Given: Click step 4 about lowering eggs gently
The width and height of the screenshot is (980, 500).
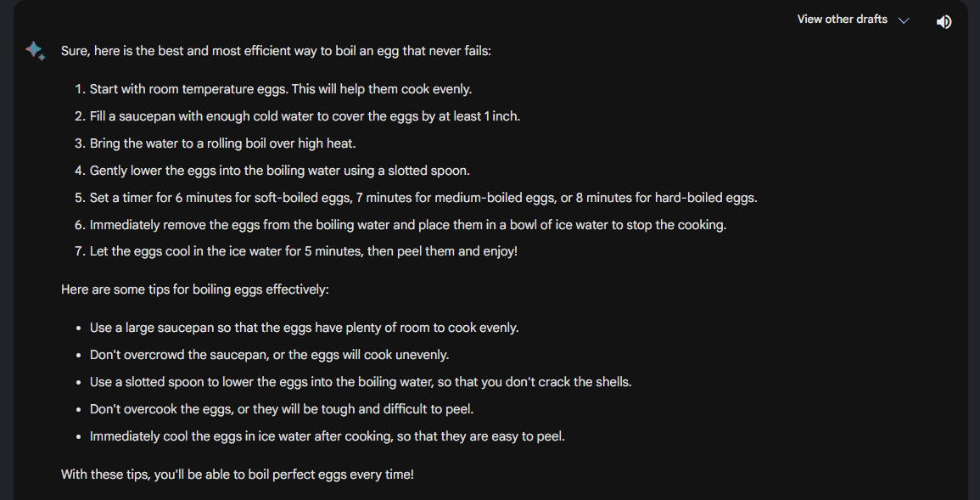Looking at the screenshot, I should 279,171.
